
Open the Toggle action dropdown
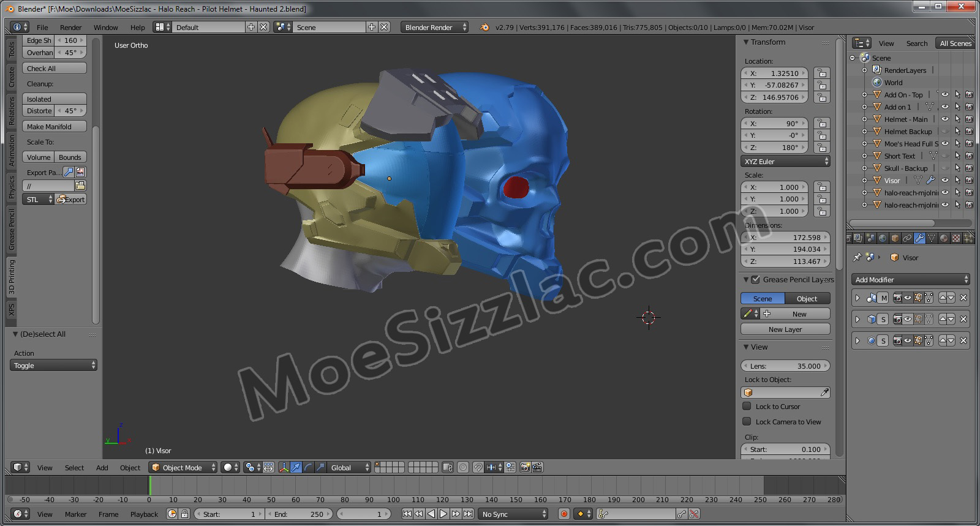pos(54,365)
